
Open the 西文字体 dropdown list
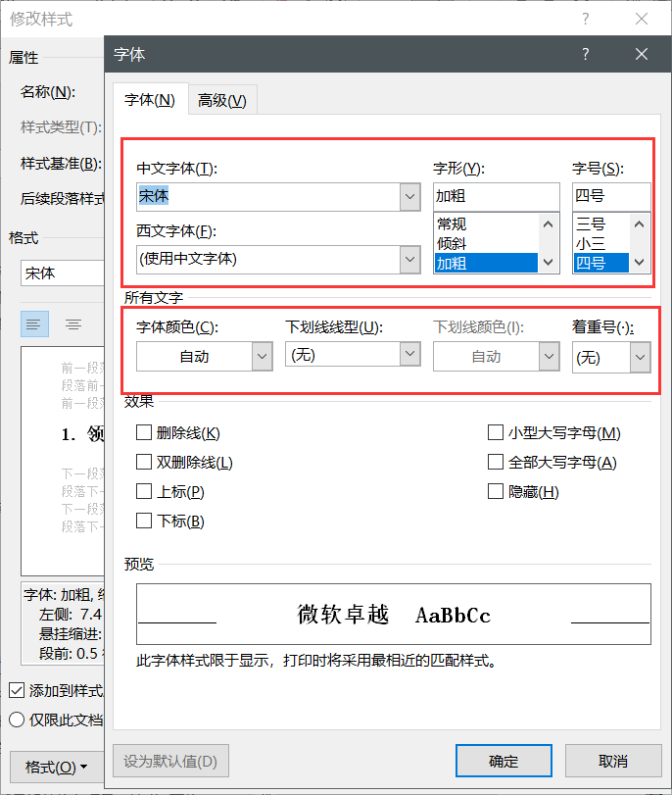[410, 260]
